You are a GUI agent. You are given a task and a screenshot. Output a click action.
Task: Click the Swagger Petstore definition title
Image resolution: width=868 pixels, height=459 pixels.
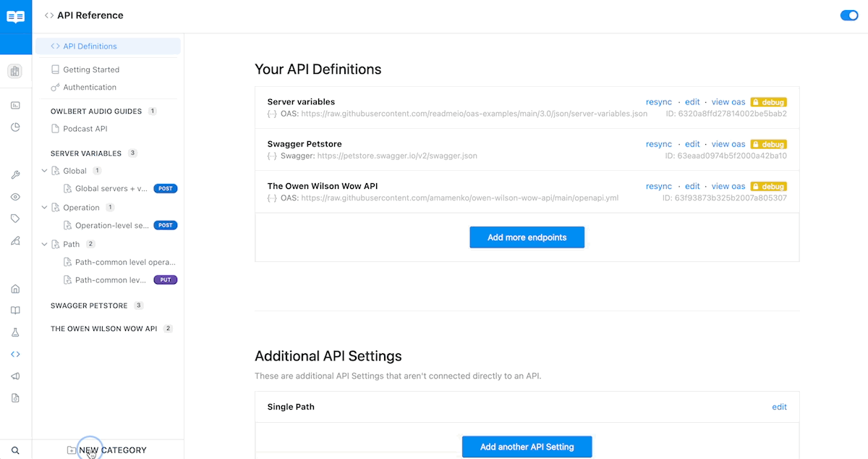[x=305, y=144]
